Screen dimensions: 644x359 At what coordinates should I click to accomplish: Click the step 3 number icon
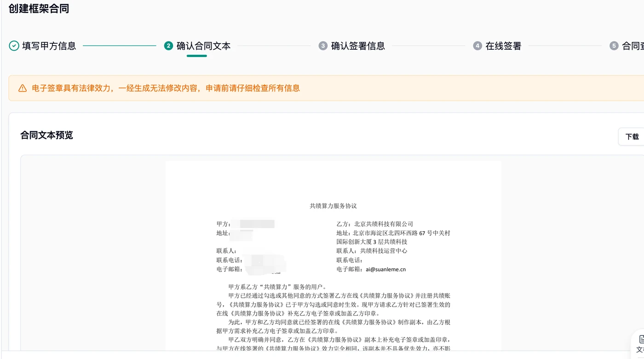pyautogui.click(x=323, y=46)
